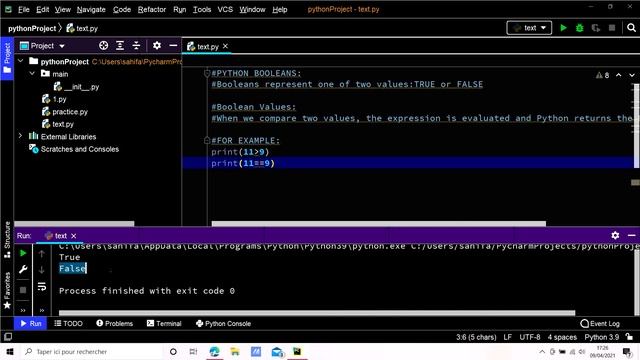Open the Problems tool window

(115, 324)
